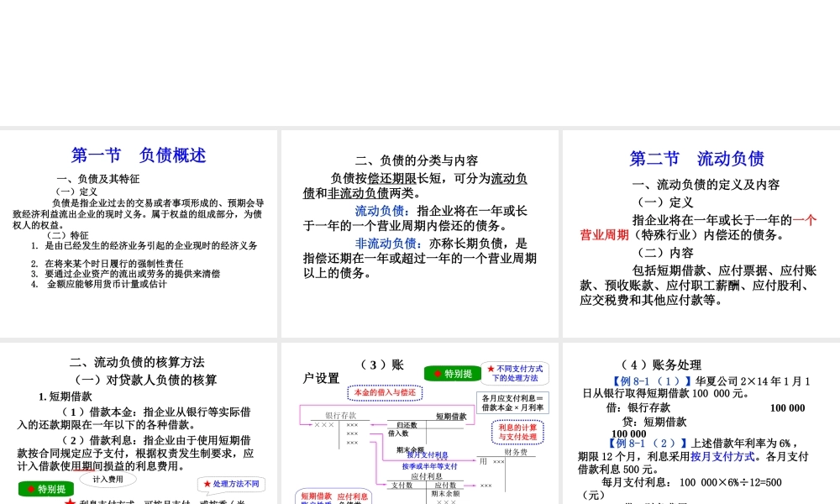Click the 特别提醒 badge on the account setup slide
Viewport: 840px width, 504px height.
click(x=452, y=374)
